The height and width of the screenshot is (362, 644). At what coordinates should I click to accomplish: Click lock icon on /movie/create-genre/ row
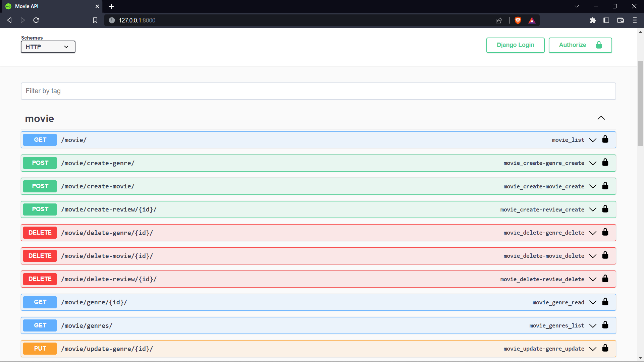(x=605, y=163)
